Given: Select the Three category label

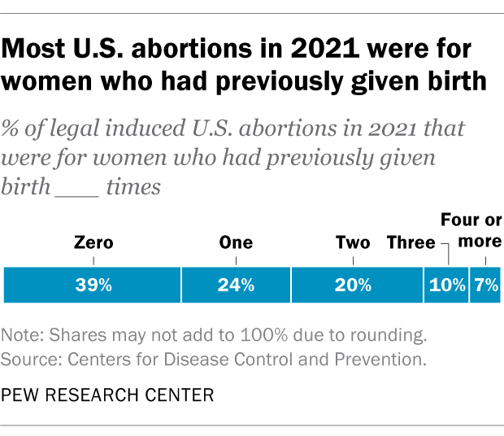Looking at the screenshot, I should click(411, 242).
